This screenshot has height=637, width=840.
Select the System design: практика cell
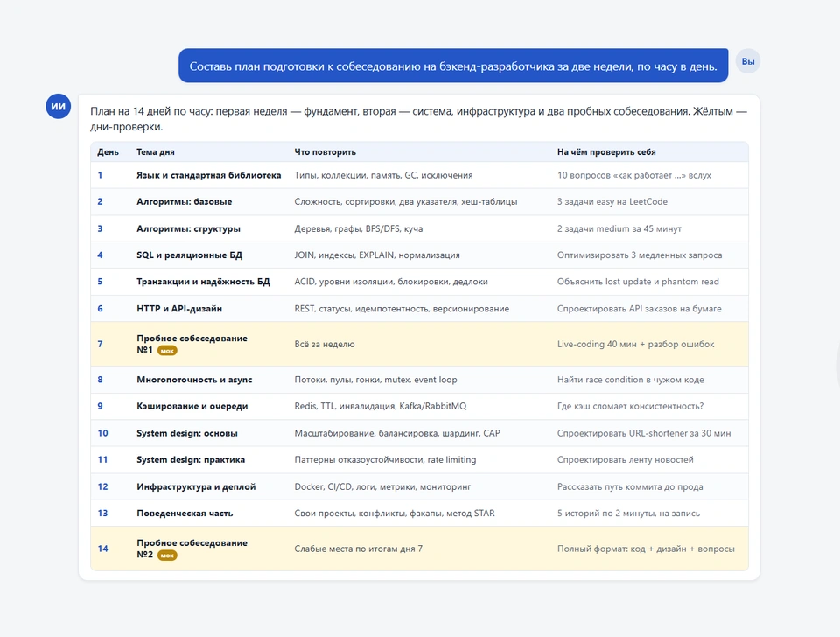pyautogui.click(x=191, y=459)
